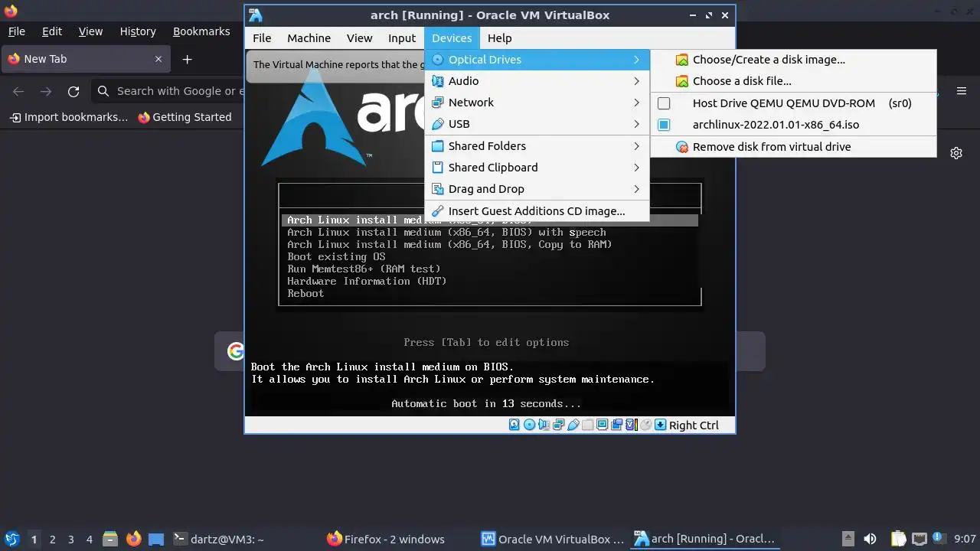Select 'Boot existing OS' boot menu entry
Image resolution: width=980 pixels, height=551 pixels.
pyautogui.click(x=336, y=257)
